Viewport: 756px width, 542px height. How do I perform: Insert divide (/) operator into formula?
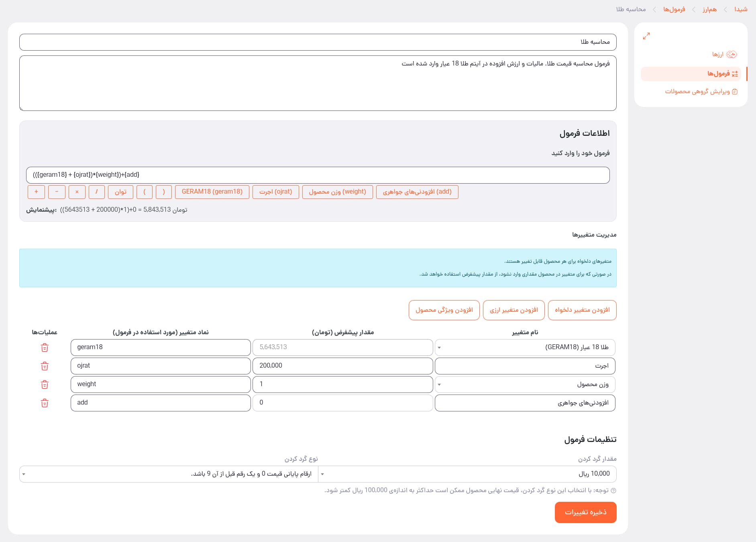(x=97, y=192)
